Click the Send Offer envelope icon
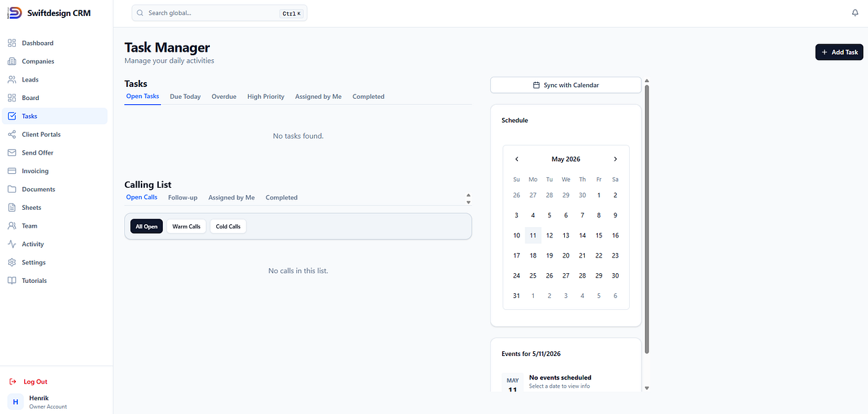The width and height of the screenshot is (868, 414). (12, 152)
